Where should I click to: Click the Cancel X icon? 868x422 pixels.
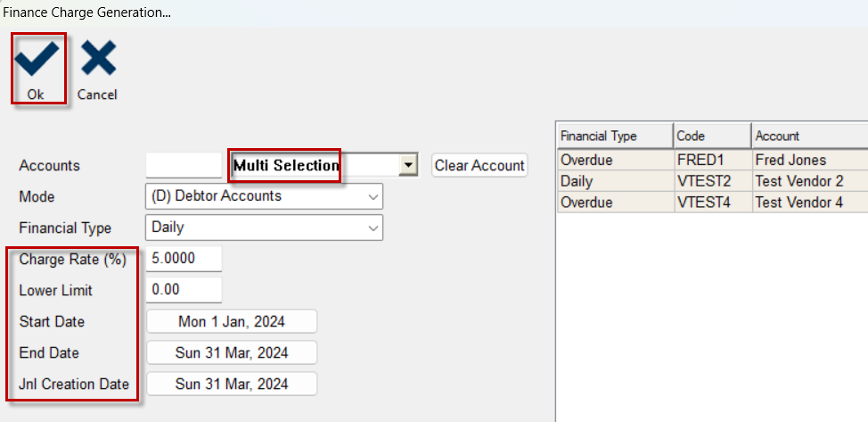[99, 58]
